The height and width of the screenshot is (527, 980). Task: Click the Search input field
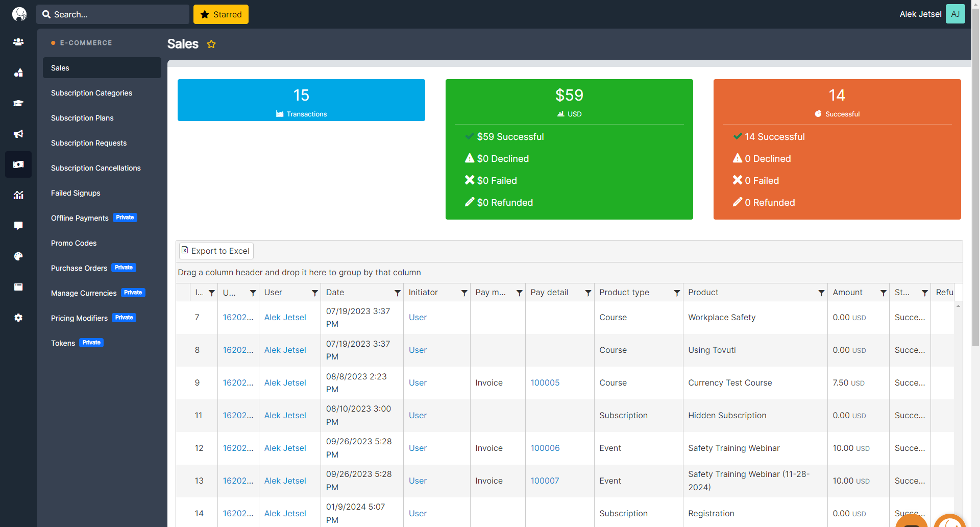click(113, 14)
